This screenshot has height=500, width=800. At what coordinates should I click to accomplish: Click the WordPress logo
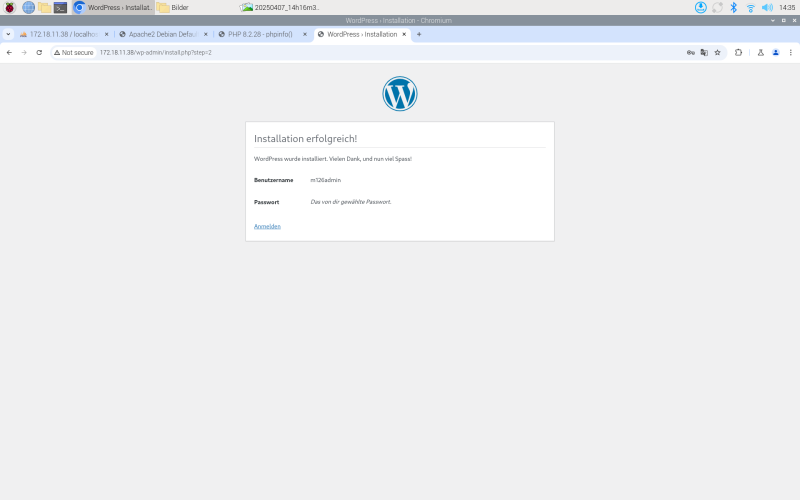(x=400, y=94)
